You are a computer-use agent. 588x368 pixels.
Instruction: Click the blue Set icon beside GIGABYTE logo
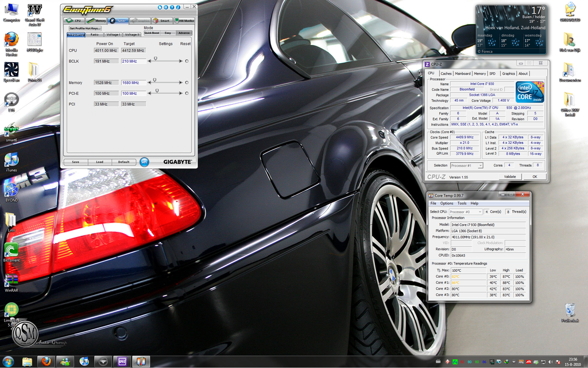click(144, 162)
